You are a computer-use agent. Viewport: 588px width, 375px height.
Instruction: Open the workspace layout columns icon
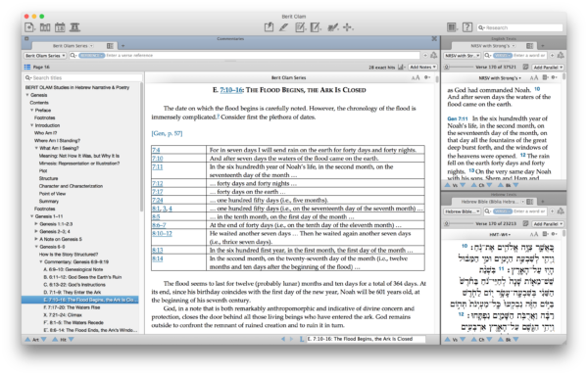pyautogui.click(x=452, y=27)
